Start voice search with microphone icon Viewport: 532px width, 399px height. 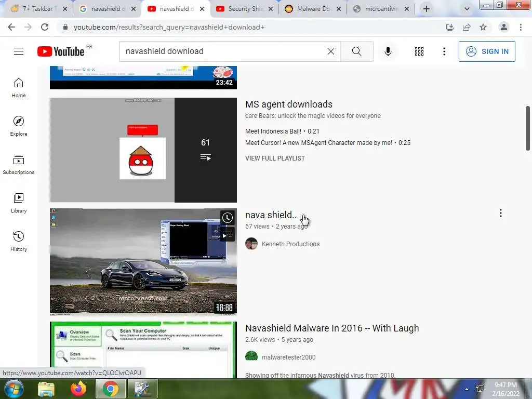(x=388, y=51)
